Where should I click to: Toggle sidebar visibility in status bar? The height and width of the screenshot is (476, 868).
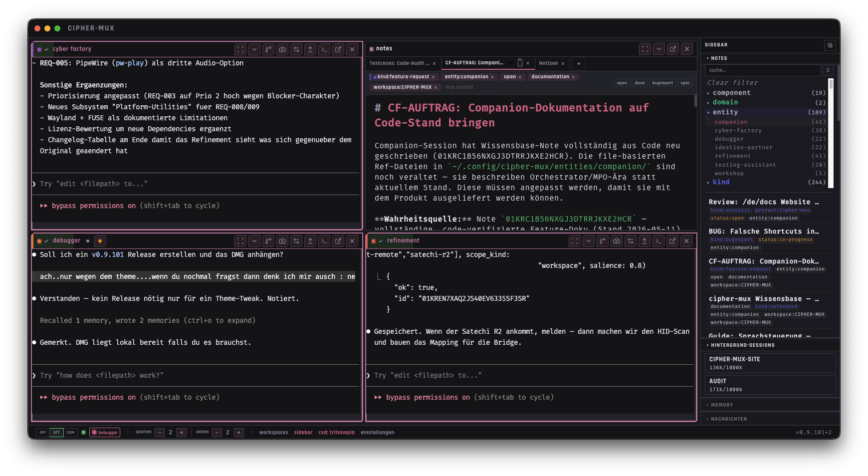[303, 433]
